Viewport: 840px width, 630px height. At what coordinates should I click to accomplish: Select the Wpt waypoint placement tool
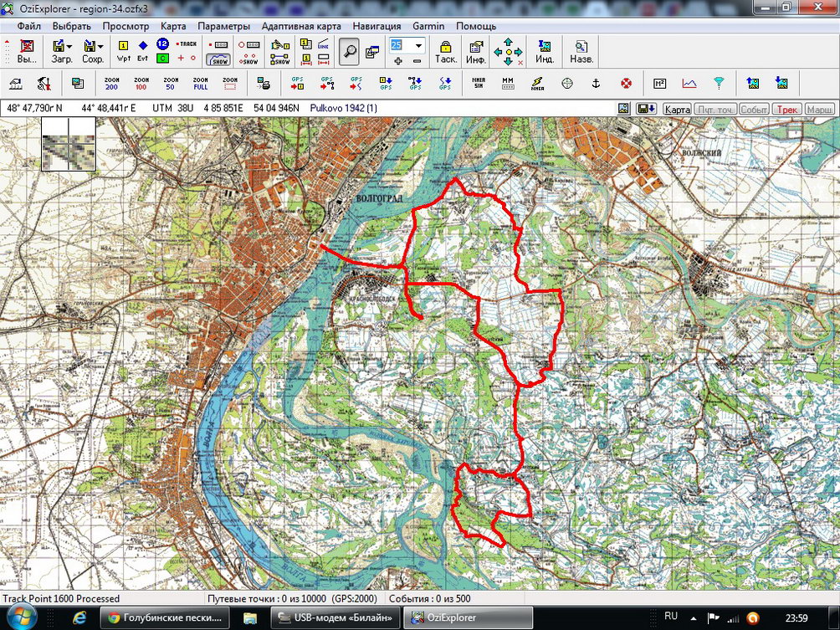tap(123, 52)
